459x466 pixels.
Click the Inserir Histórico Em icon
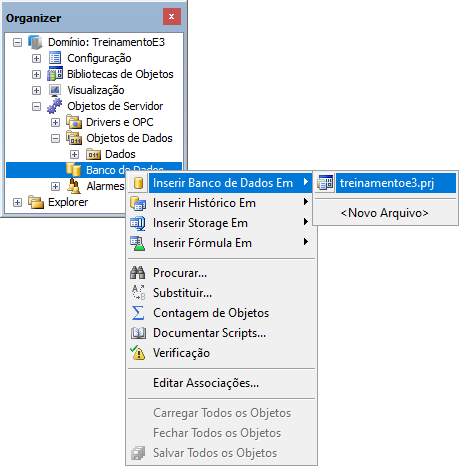[138, 203]
